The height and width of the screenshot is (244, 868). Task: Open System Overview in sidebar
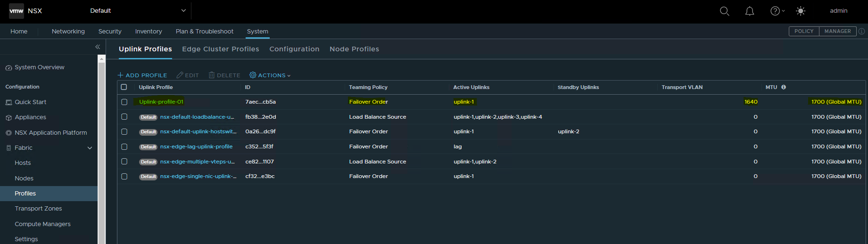pyautogui.click(x=40, y=67)
